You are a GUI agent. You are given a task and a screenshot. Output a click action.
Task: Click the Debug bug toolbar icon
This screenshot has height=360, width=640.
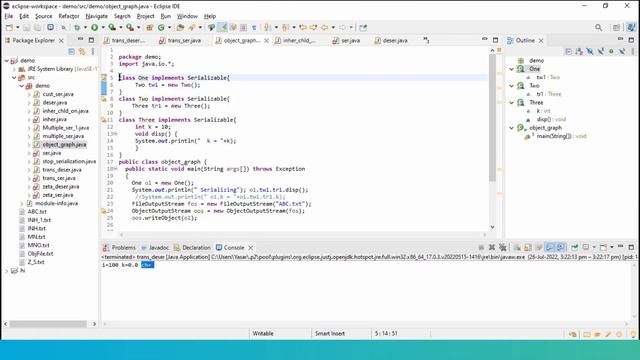(x=77, y=27)
